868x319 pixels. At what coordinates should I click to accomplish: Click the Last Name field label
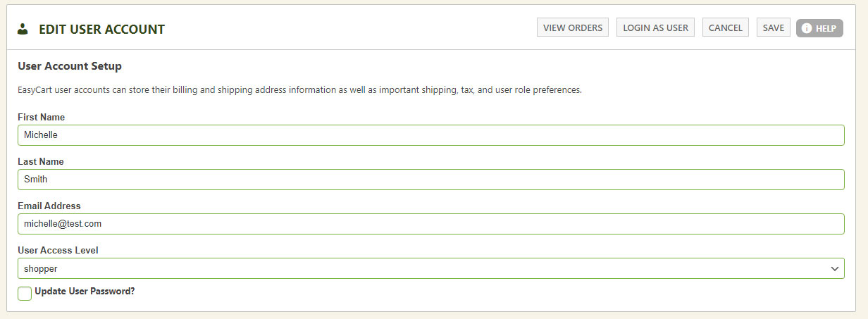40,161
